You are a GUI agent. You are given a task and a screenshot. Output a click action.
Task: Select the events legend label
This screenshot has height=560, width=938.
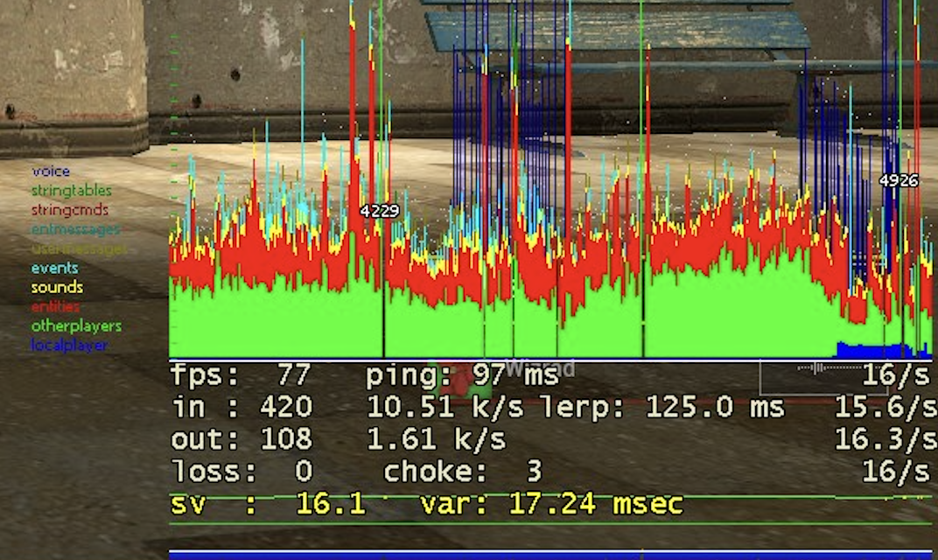click(x=54, y=267)
